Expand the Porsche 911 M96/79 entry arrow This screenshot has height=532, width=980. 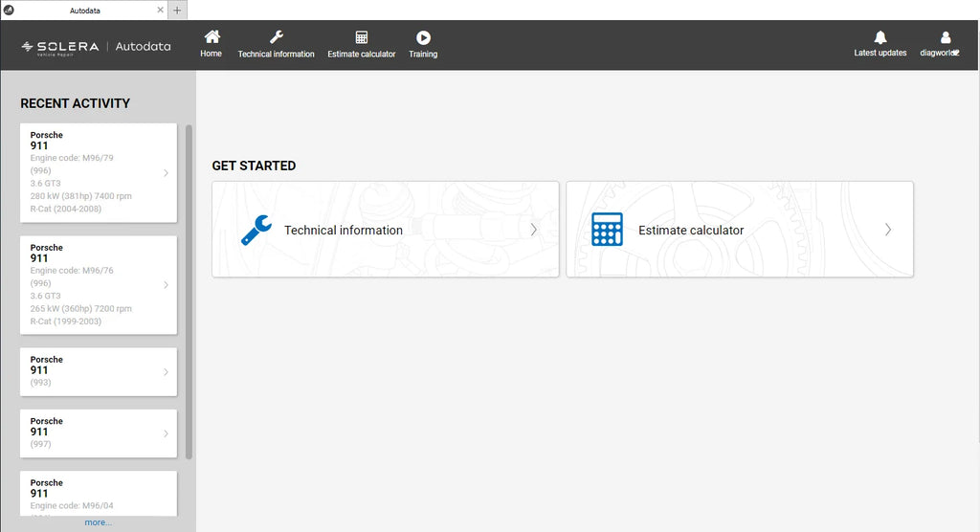(166, 172)
